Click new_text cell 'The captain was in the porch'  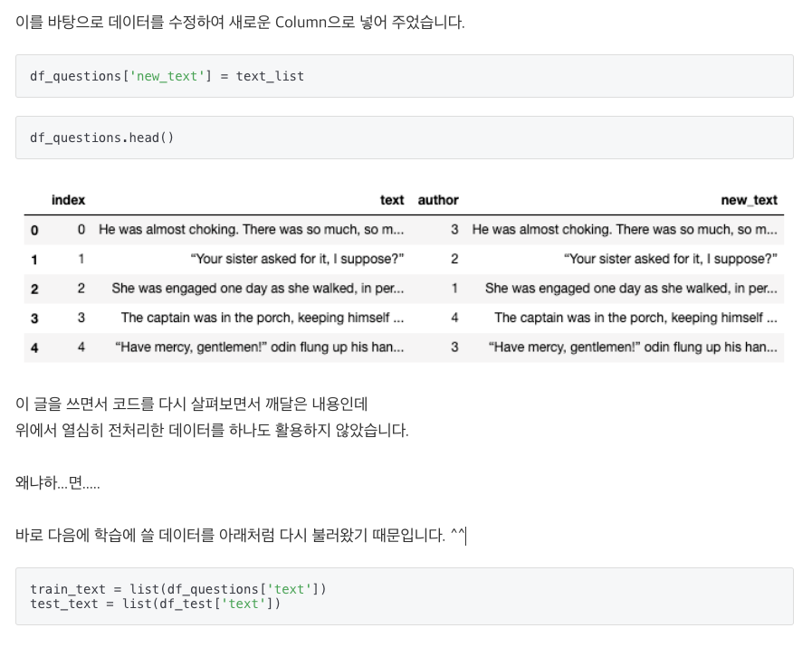click(x=635, y=318)
